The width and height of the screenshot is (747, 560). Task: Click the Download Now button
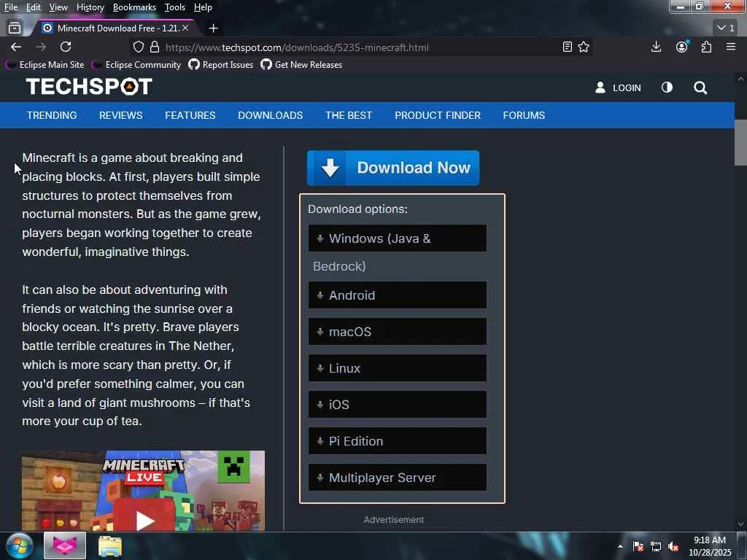click(393, 168)
